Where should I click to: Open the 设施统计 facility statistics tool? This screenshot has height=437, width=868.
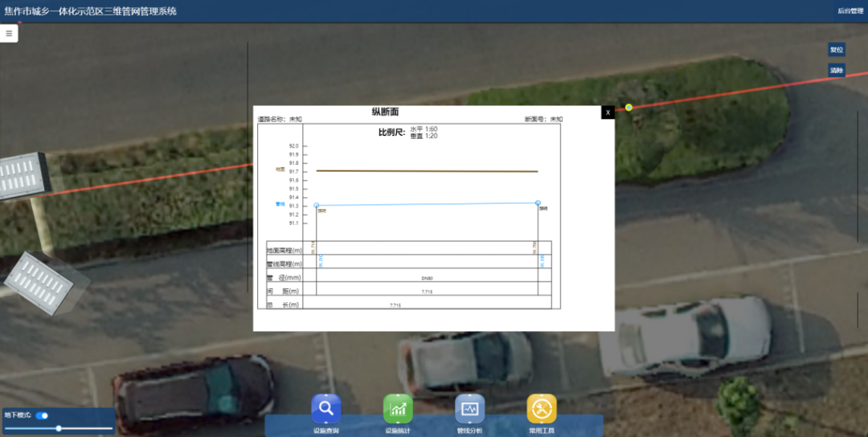[398, 409]
